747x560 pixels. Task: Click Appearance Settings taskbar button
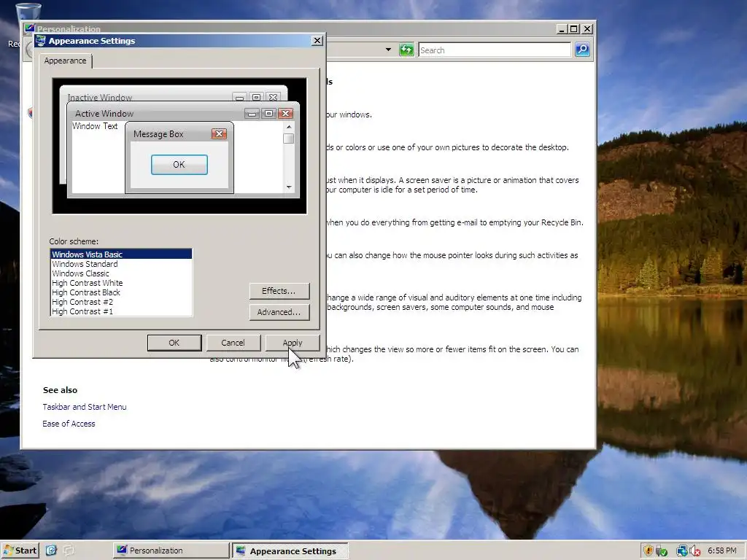point(290,551)
